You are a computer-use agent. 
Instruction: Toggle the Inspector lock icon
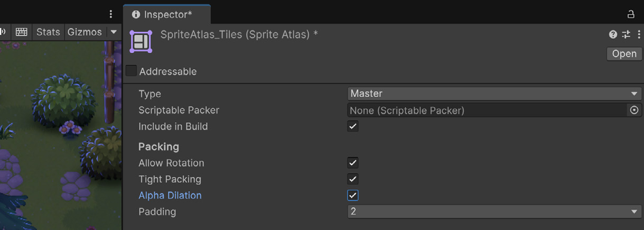(x=631, y=15)
